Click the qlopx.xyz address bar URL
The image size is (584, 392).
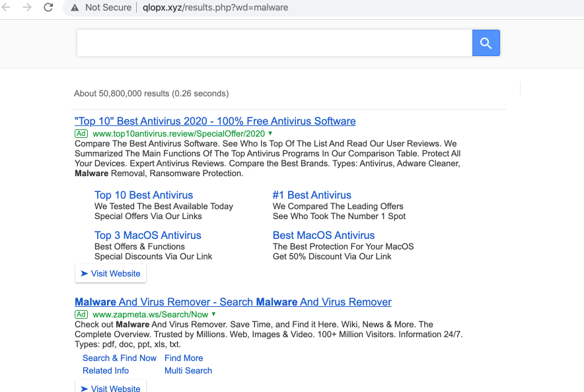point(215,8)
